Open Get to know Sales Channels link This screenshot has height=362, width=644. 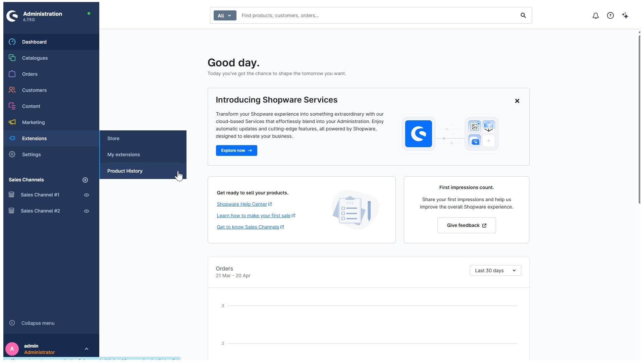tap(250, 227)
